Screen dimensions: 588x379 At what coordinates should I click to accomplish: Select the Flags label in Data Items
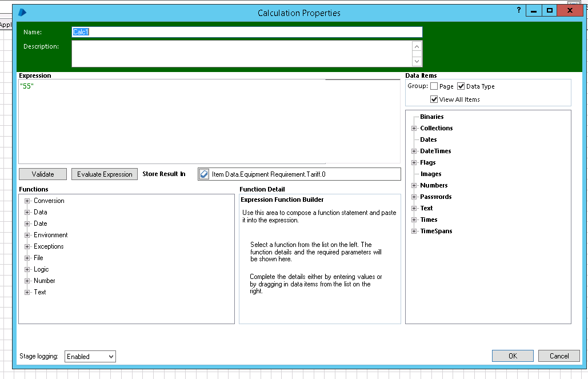click(427, 162)
